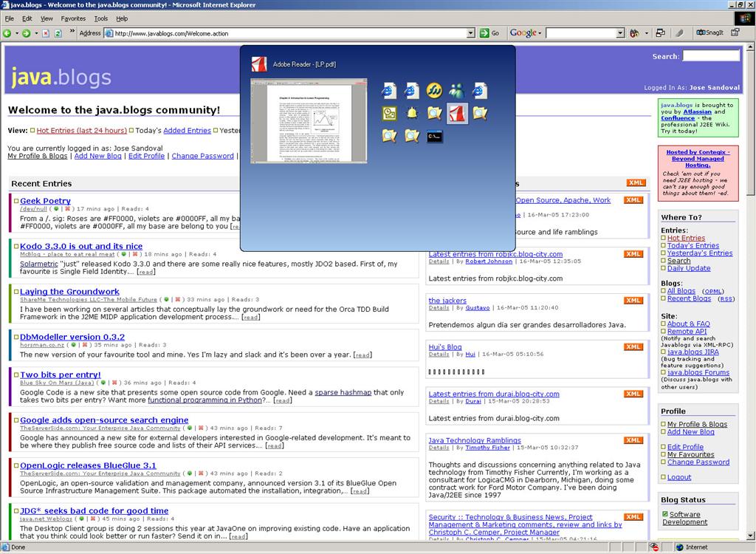756x554 pixels.
Task: Open the Kodo 3.3.0 is out and its nice link
Action: coord(81,246)
